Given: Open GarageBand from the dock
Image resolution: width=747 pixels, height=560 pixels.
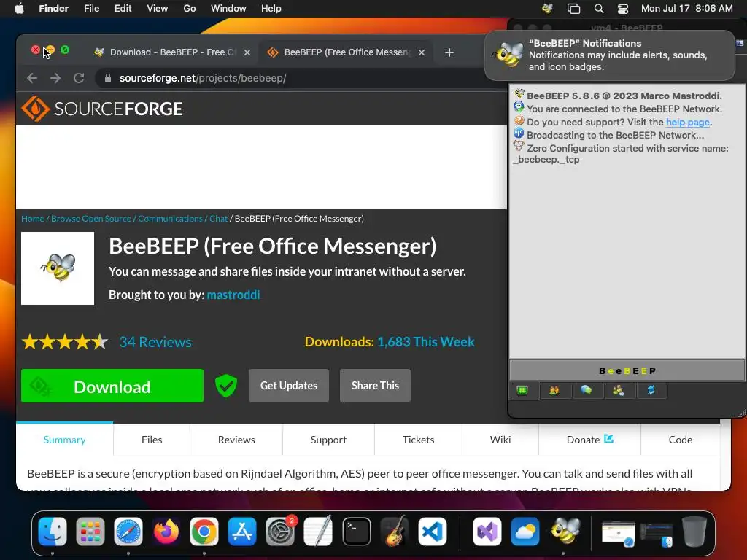Looking at the screenshot, I should tap(395, 532).
